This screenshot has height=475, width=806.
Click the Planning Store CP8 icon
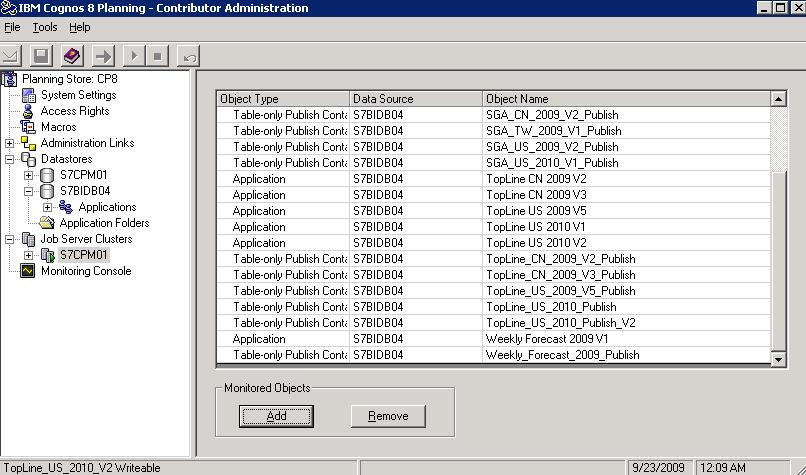click(9, 79)
